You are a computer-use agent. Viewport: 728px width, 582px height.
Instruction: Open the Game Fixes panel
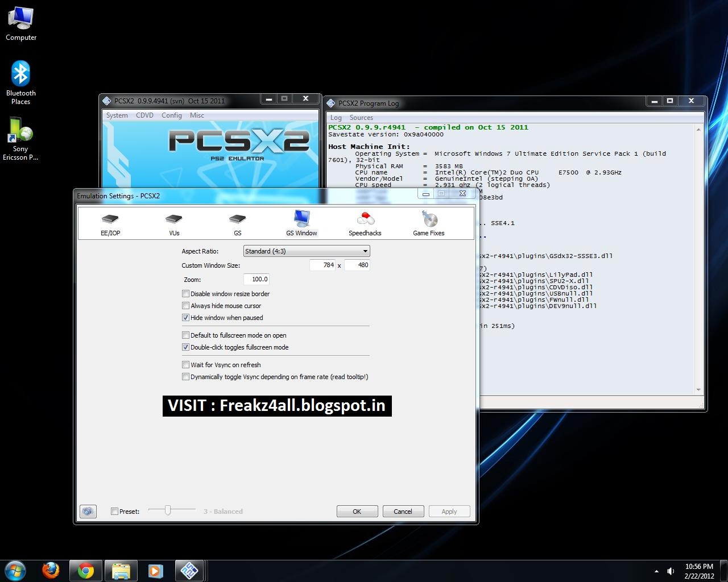tap(429, 223)
